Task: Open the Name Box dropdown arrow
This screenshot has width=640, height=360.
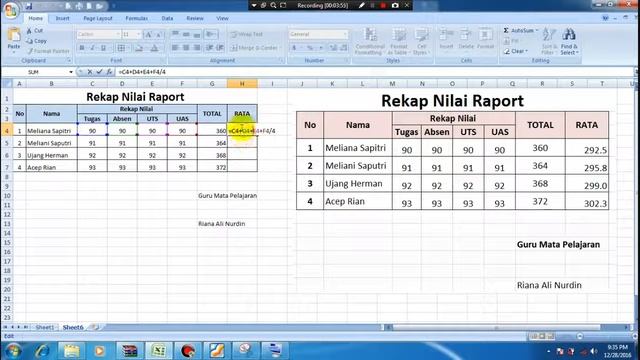Action: coord(71,72)
